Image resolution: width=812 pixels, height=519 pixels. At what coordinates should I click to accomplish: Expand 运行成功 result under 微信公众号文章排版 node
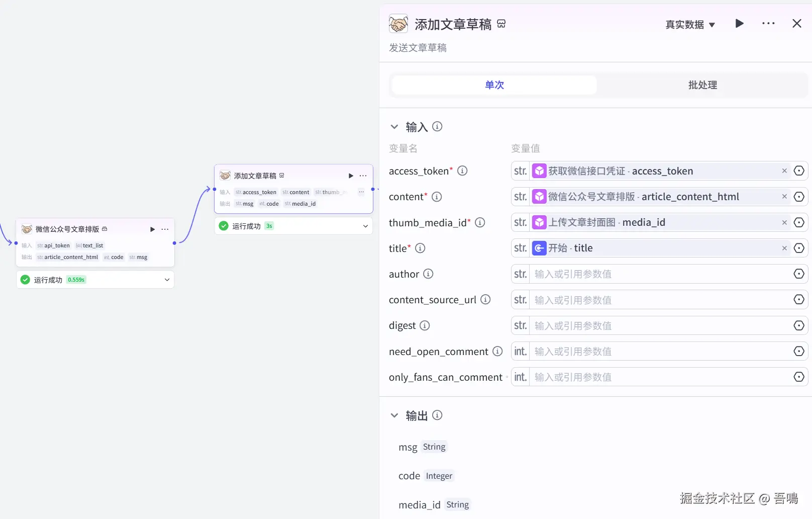[x=167, y=280]
